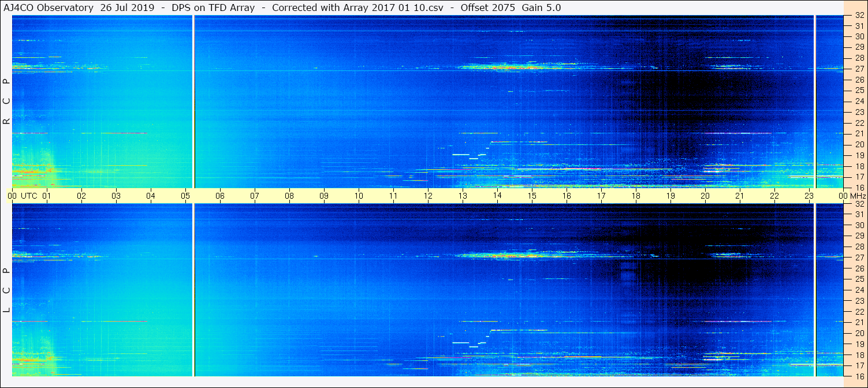Screen dimensions: 868x388
Task: Click the '00 MHz' label ending time axis
Action: tap(852, 196)
